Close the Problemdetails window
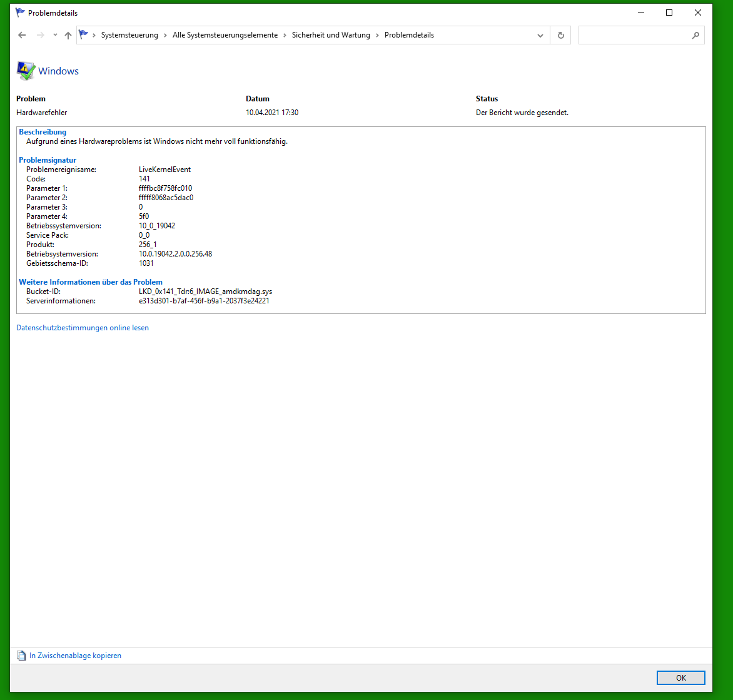This screenshot has height=700, width=733. (x=697, y=13)
